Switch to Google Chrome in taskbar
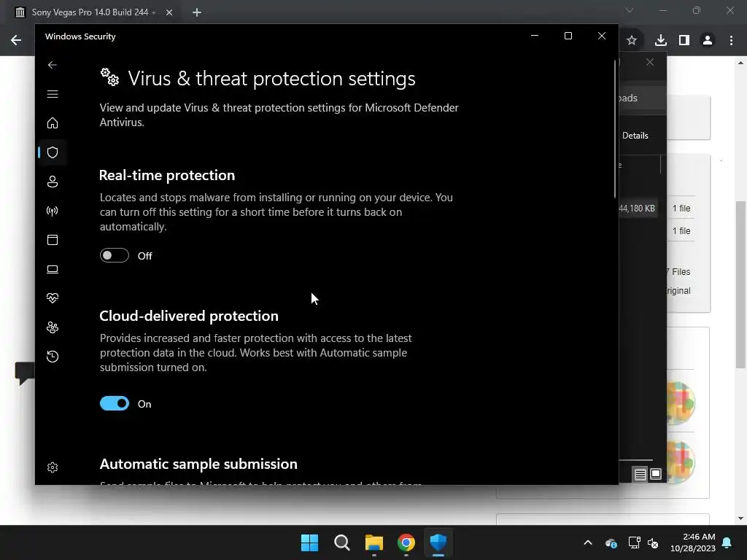 coord(406,542)
